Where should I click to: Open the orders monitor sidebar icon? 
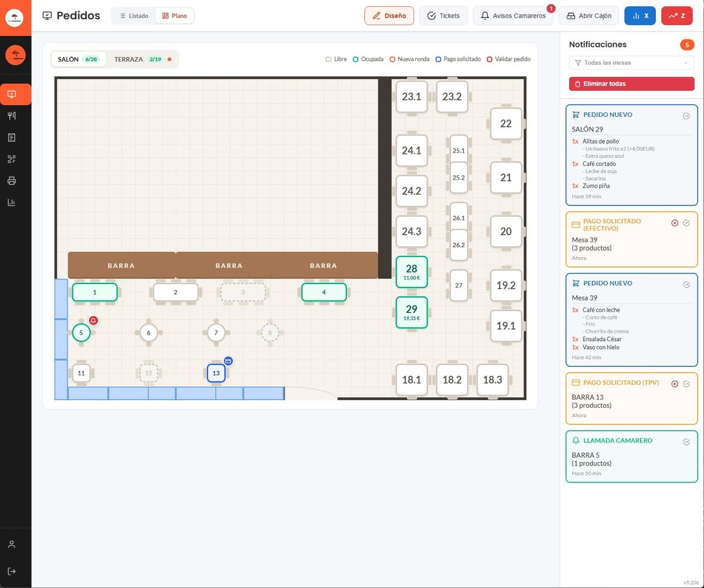click(12, 94)
